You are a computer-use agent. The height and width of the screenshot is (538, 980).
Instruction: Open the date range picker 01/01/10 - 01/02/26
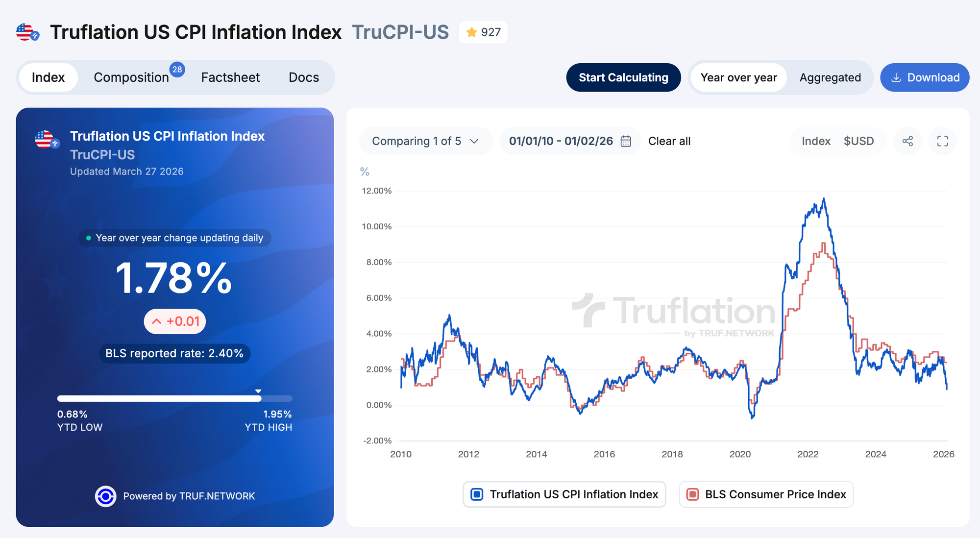[561, 141]
